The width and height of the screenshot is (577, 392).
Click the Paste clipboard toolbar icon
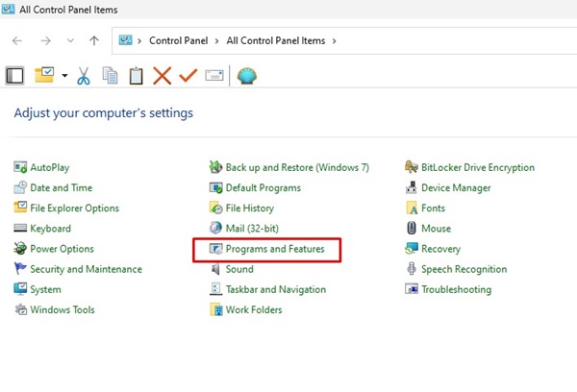[x=137, y=76]
